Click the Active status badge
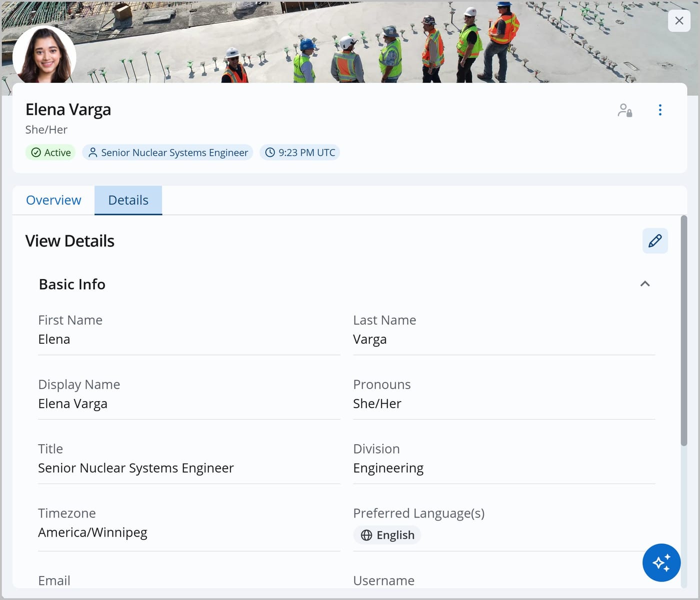This screenshot has height=600, width=700. click(50, 152)
